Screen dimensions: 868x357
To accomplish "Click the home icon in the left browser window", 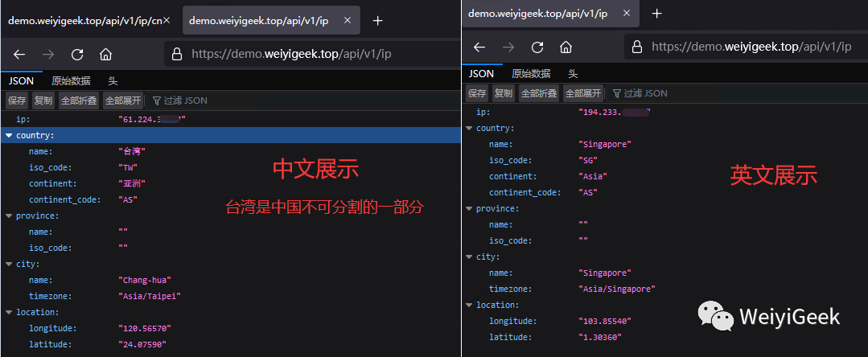I will [105, 55].
